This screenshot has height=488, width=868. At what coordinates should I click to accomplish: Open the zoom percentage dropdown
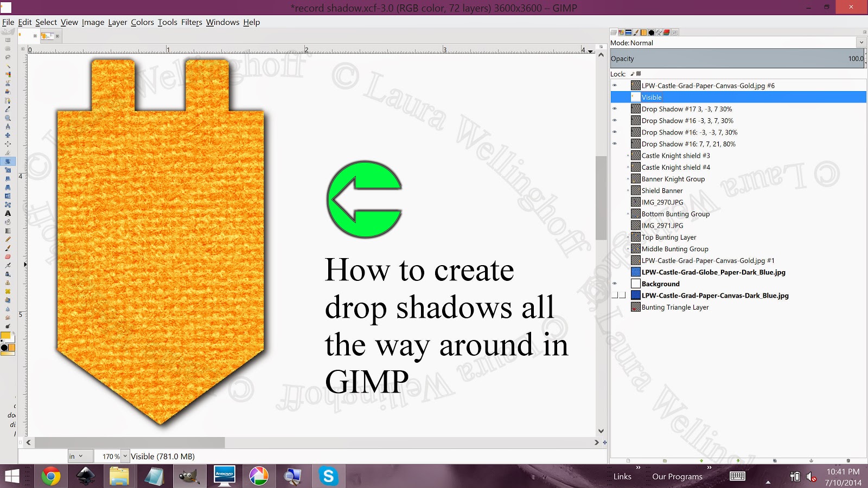[x=125, y=456]
